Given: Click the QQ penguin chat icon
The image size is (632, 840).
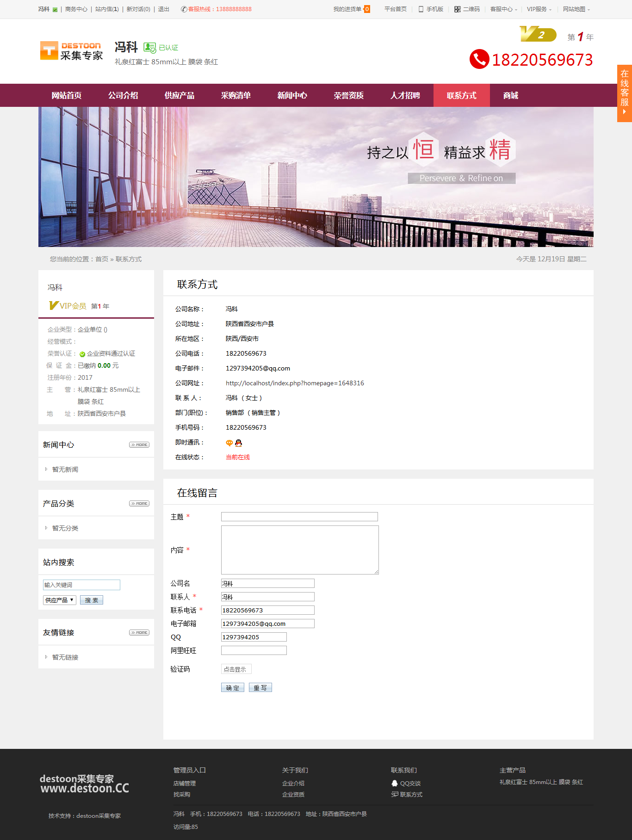Looking at the screenshot, I should [x=239, y=443].
